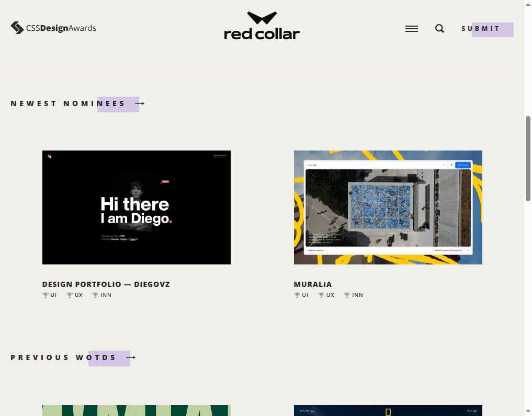Click the INN trophy icon under Design Portfolio

point(95,295)
